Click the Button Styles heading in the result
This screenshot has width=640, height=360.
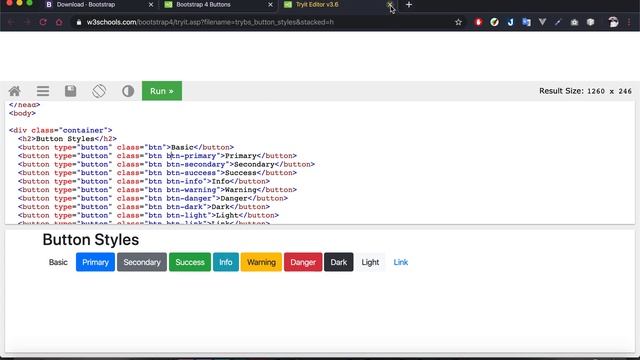pos(91,240)
